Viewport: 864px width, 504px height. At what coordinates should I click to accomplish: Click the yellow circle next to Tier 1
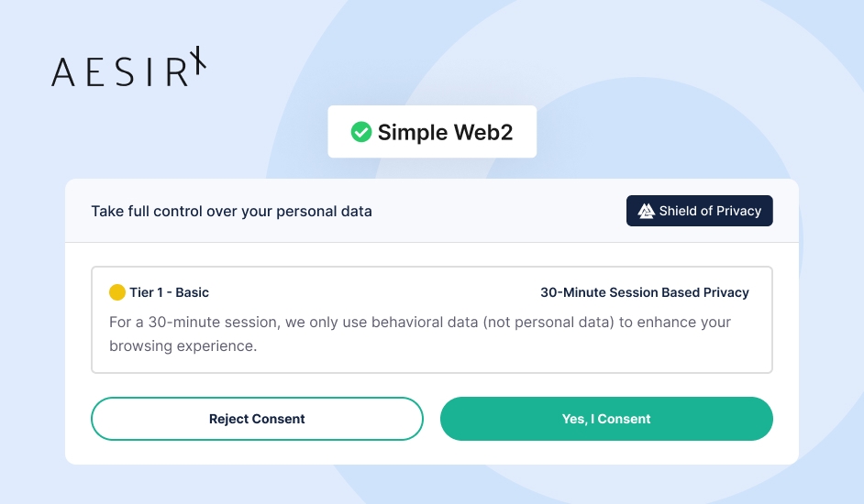[116, 292]
